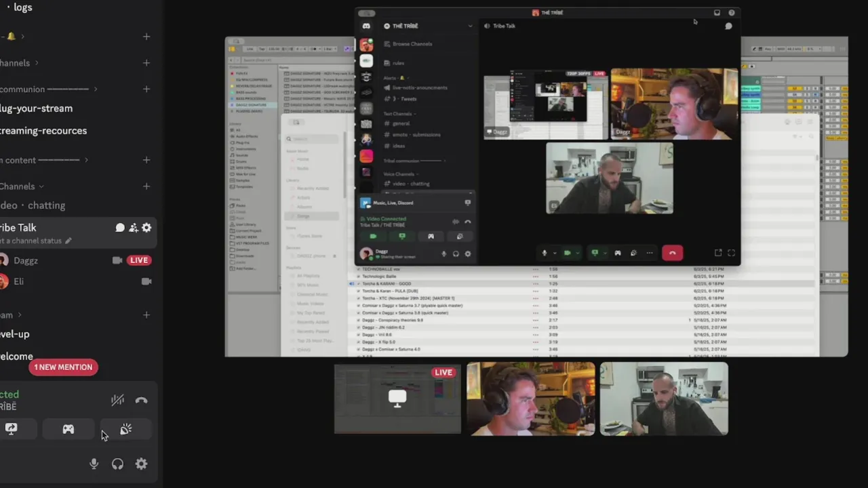Click the red hang-up button in streamed Discord
Image resolution: width=868 pixels, height=488 pixels.
pyautogui.click(x=672, y=253)
